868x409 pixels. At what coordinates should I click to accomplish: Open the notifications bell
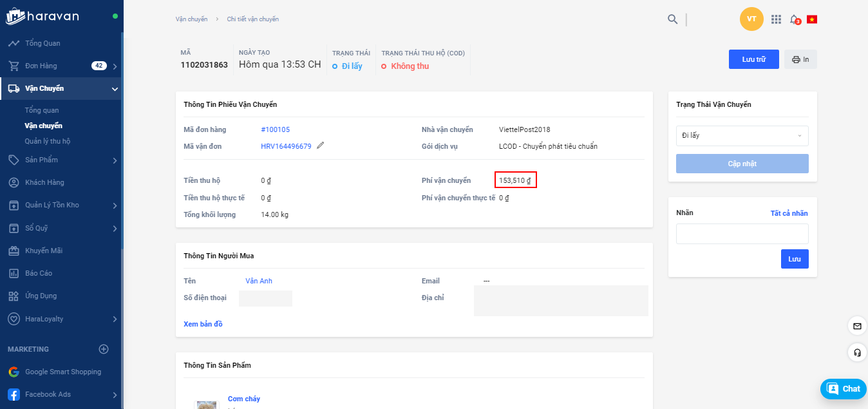[x=795, y=19]
